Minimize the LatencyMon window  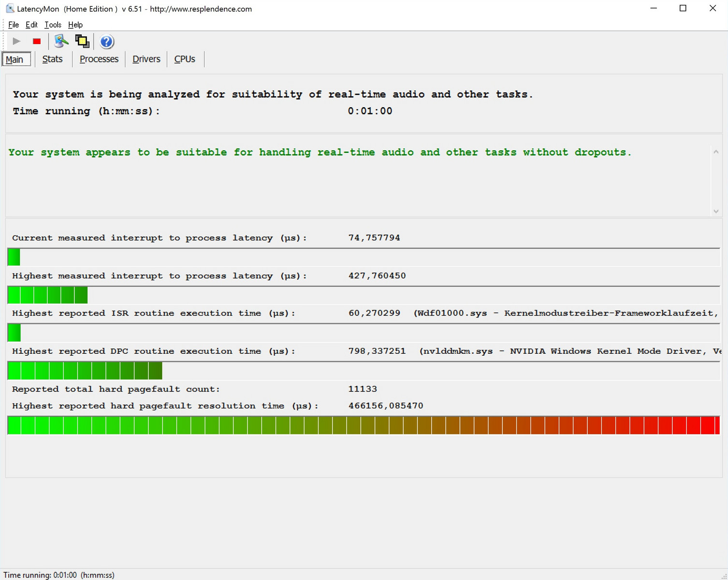(654, 8)
